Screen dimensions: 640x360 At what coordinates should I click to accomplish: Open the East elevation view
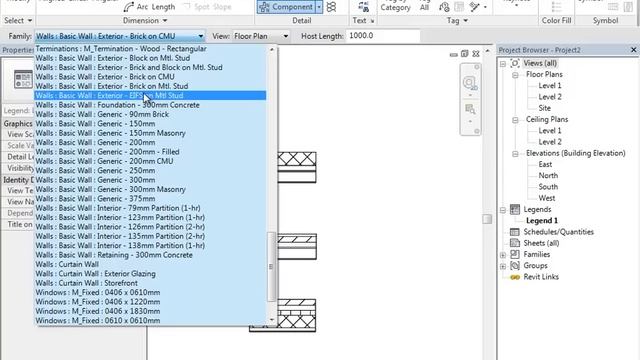(x=545, y=164)
